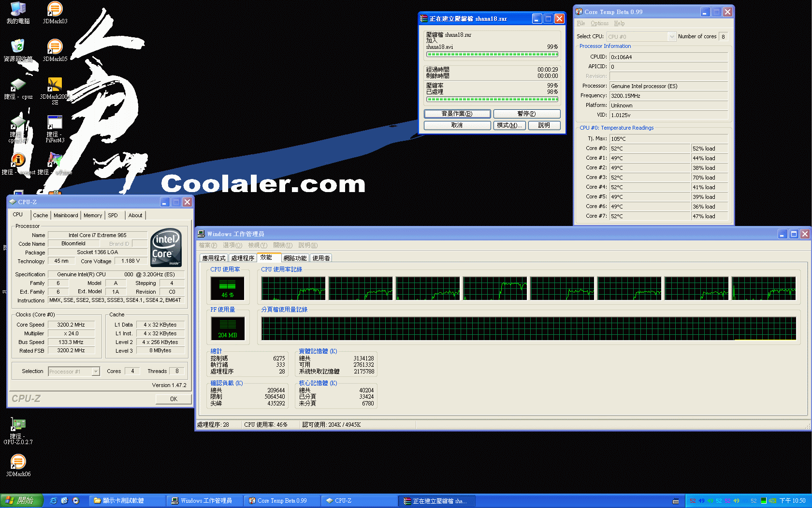812x508 pixels.
Task: Select CPU tab in CPU-Z
Action: point(18,214)
